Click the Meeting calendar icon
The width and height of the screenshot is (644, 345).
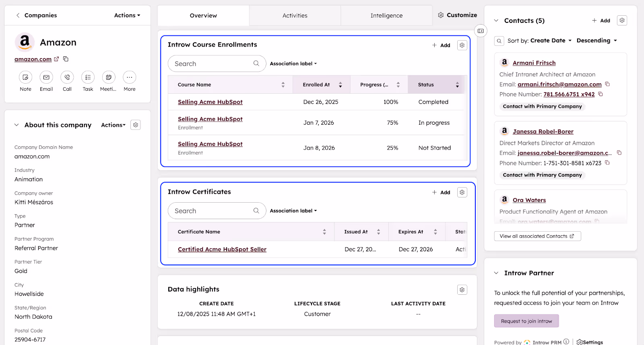pos(109,77)
